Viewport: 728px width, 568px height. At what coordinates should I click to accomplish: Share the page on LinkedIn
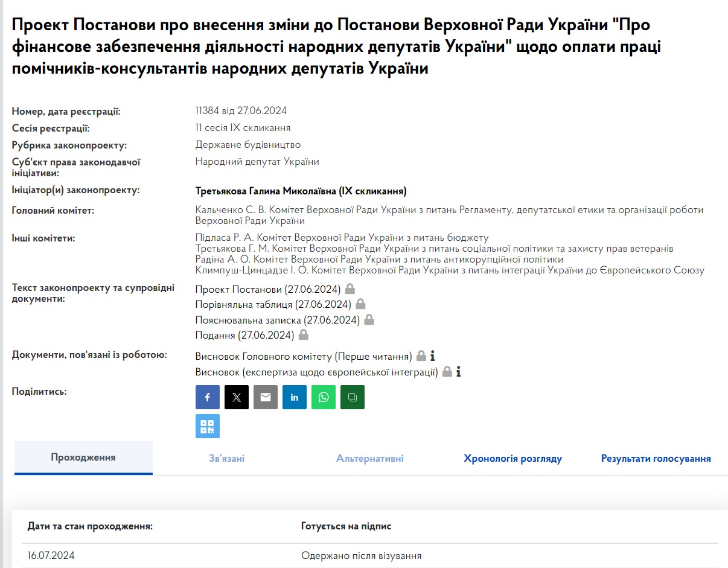click(294, 397)
